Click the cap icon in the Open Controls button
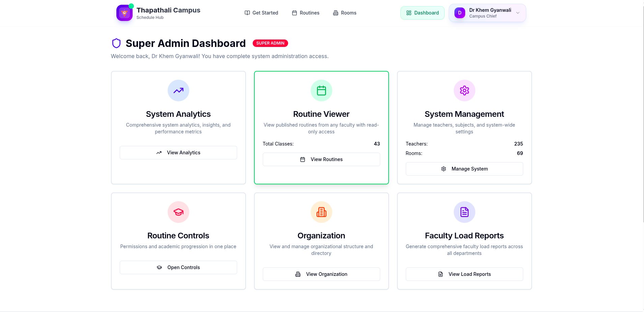 click(x=159, y=267)
